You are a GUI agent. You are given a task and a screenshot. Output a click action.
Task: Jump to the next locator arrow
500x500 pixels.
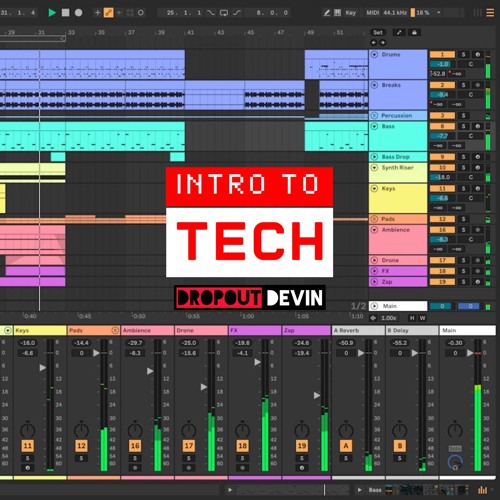pos(383,42)
